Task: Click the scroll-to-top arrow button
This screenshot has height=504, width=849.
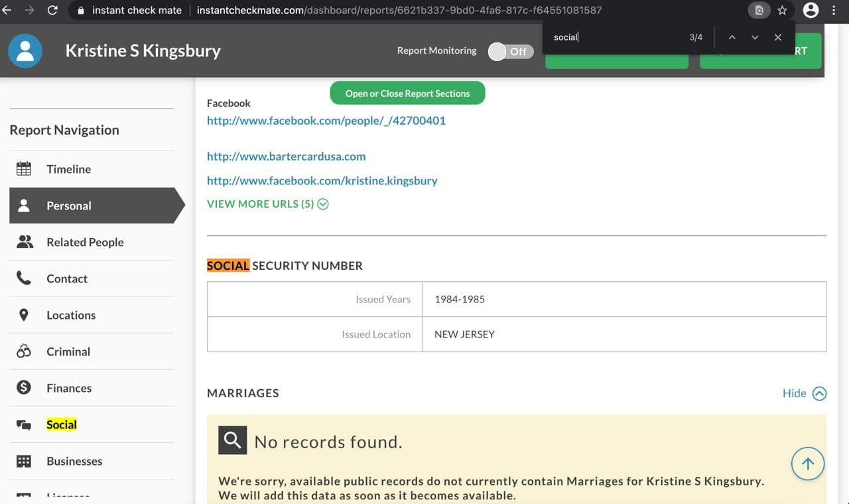Action: pyautogui.click(x=808, y=464)
